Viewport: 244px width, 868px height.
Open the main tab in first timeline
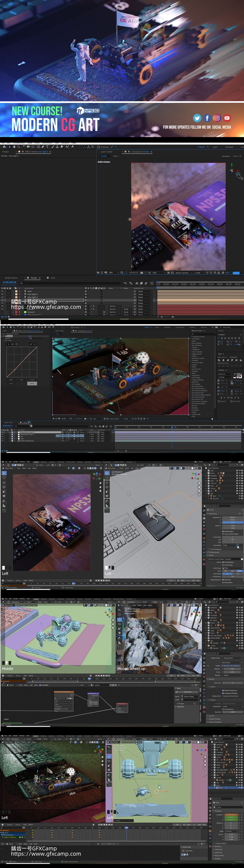53,278
